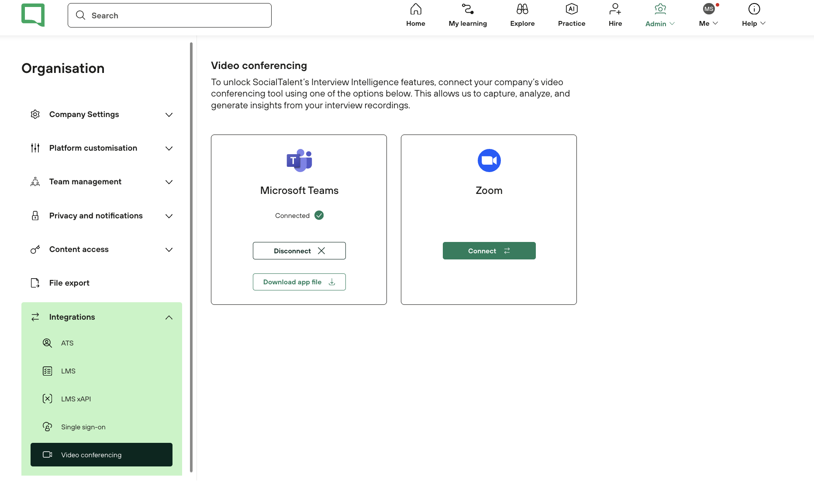
Task: Disconnect Microsoft Teams integration
Action: [x=299, y=251]
